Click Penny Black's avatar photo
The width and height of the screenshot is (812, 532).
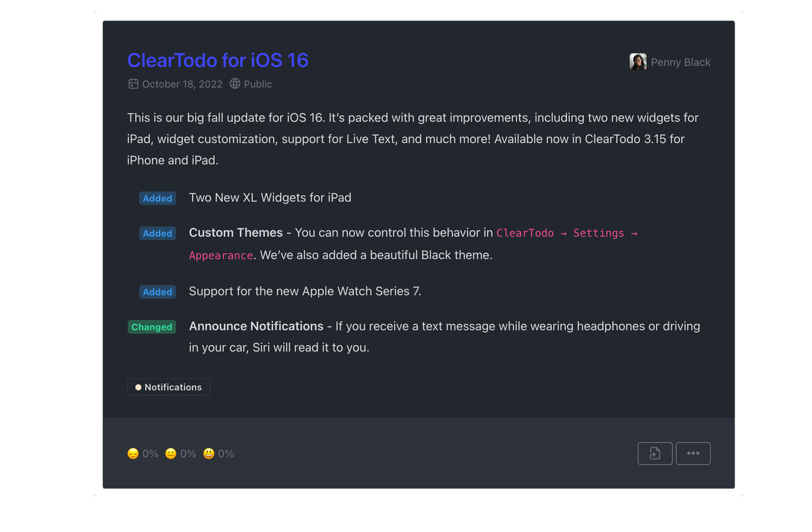[638, 62]
